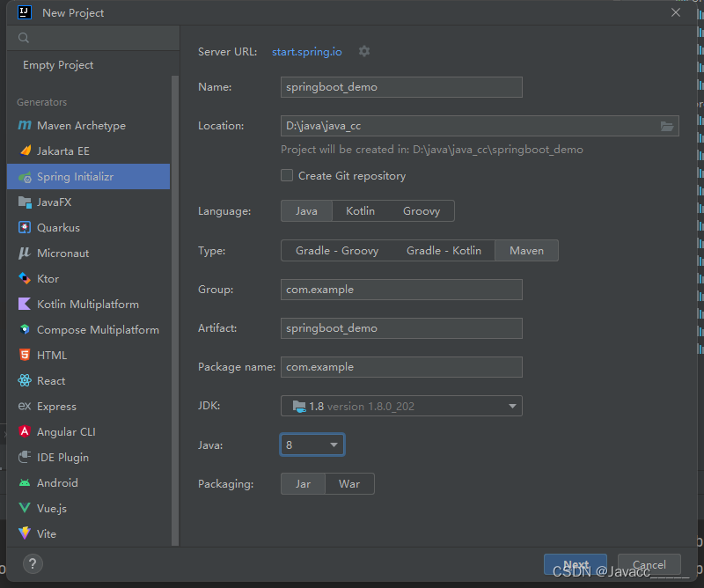Image resolution: width=704 pixels, height=588 pixels.
Task: Click the Ktor generator icon
Action: (25, 278)
